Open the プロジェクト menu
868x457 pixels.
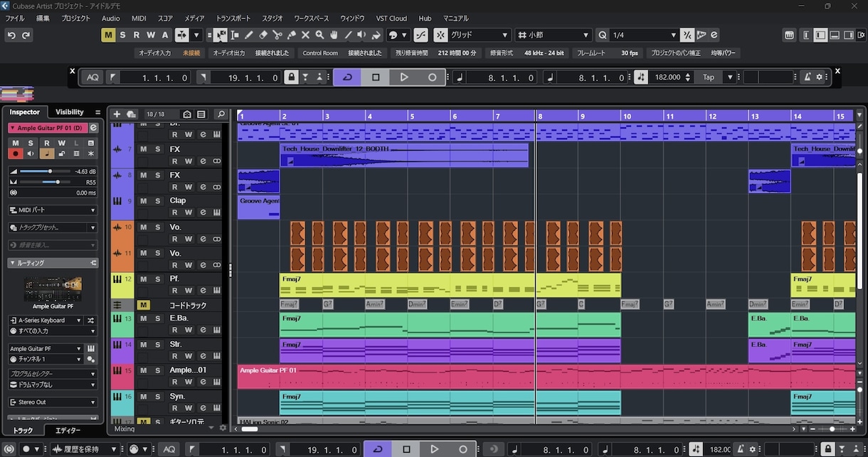[x=76, y=18]
